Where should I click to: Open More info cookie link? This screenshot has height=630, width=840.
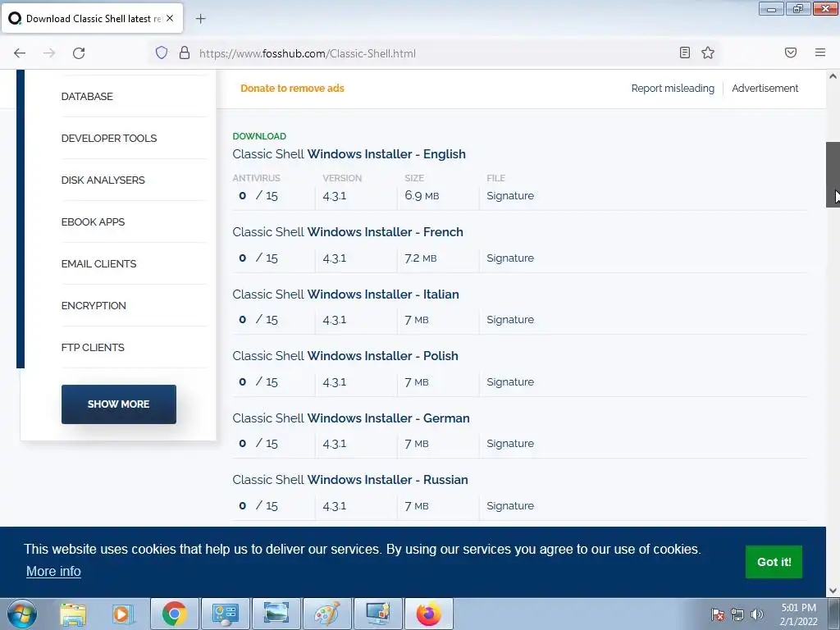coord(53,571)
